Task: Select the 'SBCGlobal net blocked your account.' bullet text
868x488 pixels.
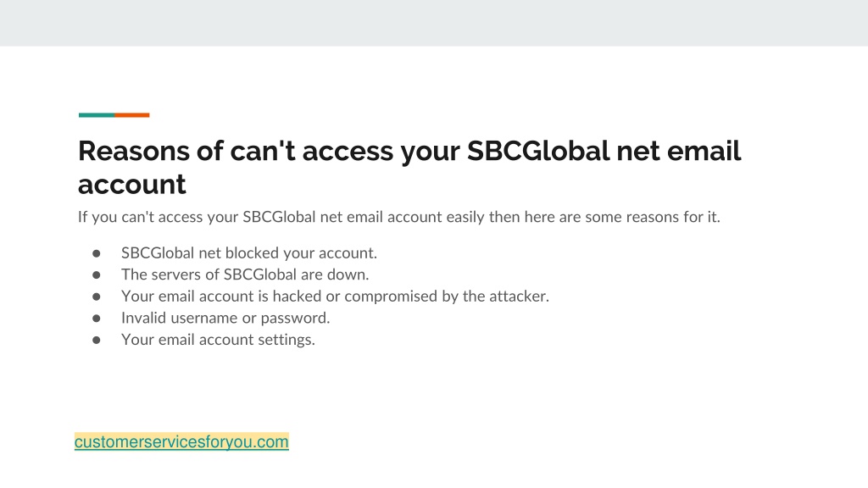Action: pos(249,252)
